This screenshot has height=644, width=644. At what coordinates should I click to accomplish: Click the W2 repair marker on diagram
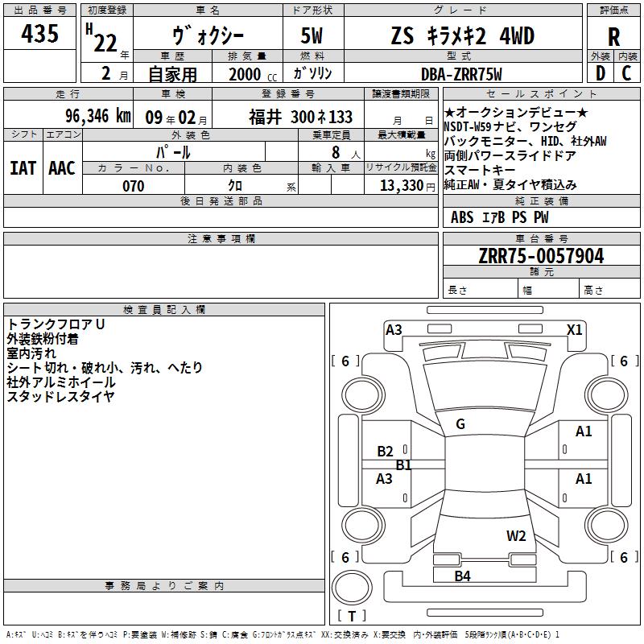[516, 535]
